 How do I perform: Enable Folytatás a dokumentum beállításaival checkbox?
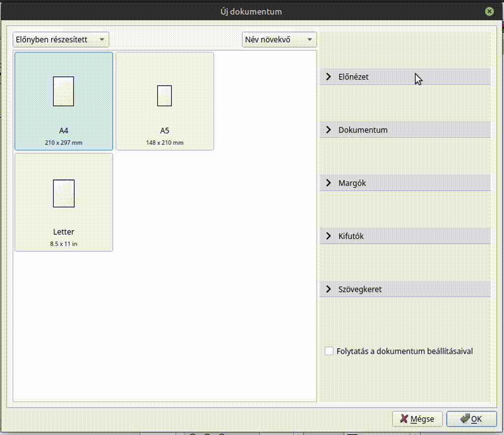coord(329,351)
